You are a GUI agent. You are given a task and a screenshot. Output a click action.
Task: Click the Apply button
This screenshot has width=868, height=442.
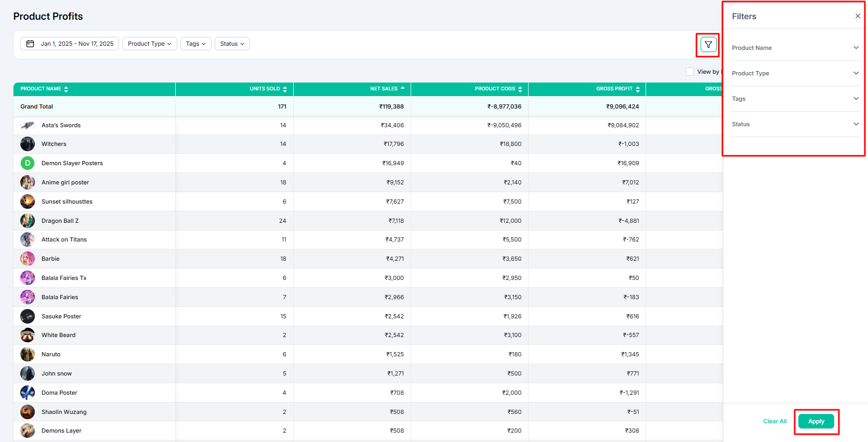tap(816, 421)
